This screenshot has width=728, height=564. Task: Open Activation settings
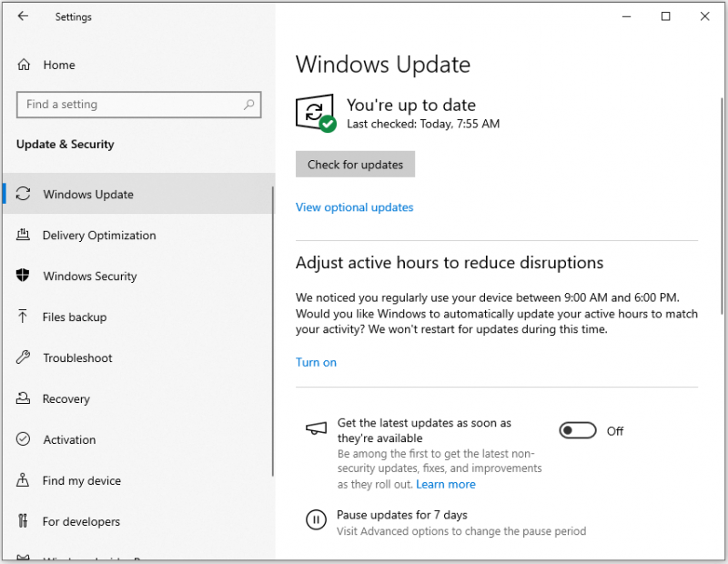pos(138,439)
